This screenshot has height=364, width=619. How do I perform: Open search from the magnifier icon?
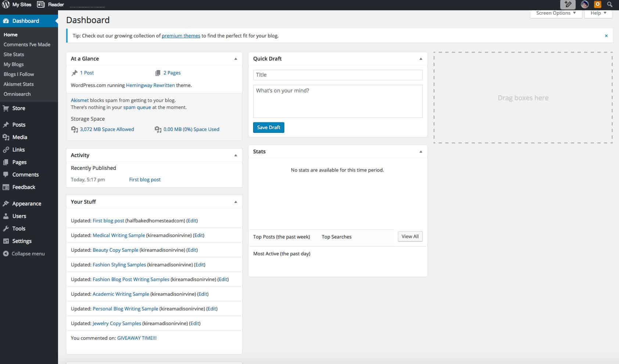point(609,4)
